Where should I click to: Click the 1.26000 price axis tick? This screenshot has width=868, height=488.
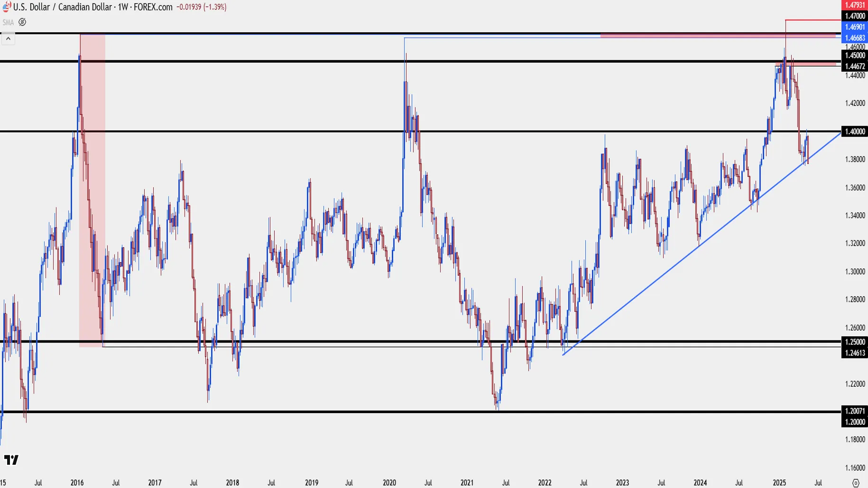[855, 327]
